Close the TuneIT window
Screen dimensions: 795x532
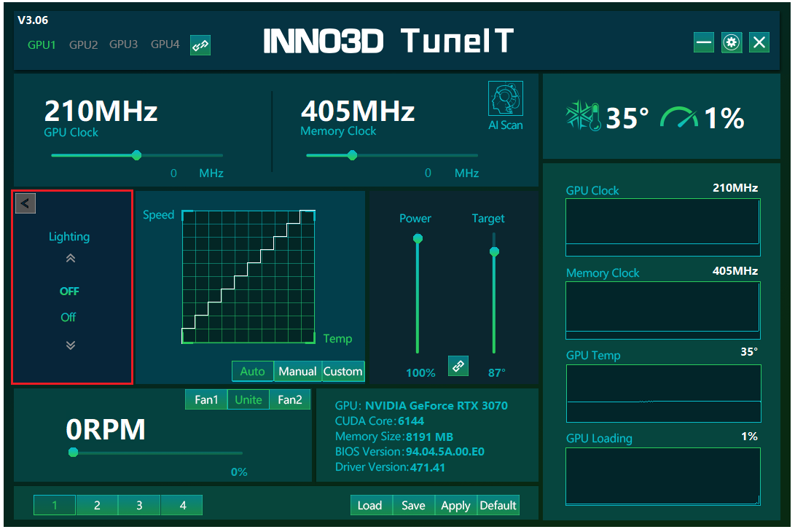pos(759,42)
